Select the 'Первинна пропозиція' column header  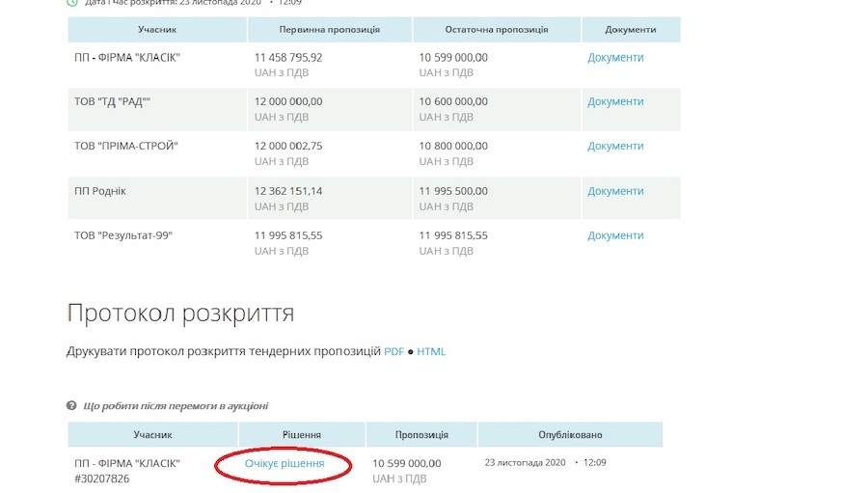click(x=330, y=30)
